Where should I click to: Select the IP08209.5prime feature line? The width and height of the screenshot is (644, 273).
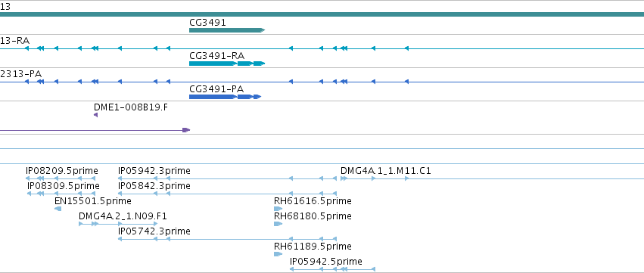click(61, 178)
